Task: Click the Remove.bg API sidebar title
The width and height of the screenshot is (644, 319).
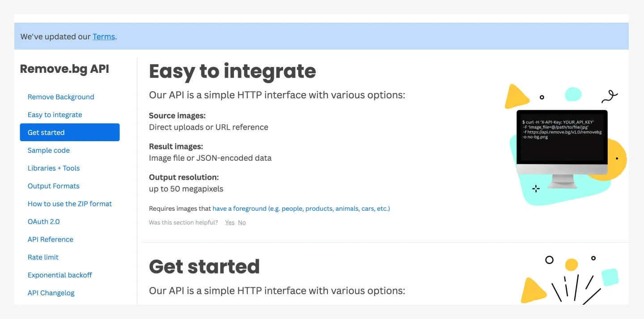Action: [x=64, y=69]
